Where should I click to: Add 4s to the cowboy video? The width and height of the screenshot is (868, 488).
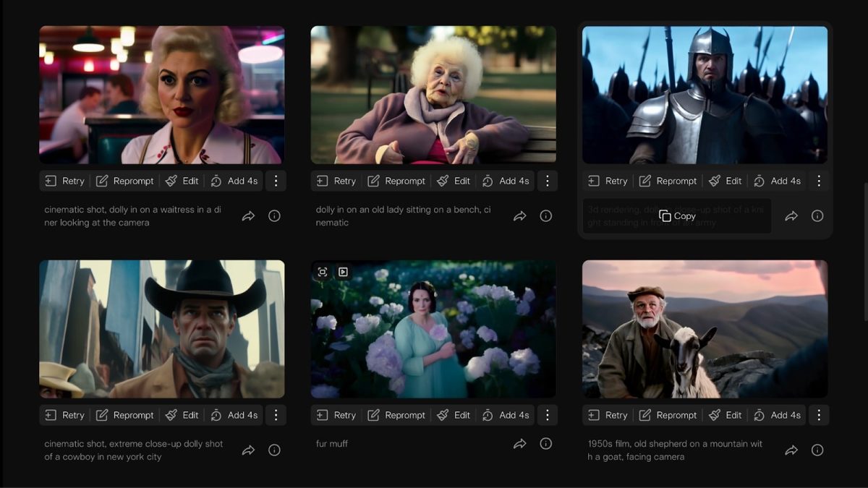point(234,415)
